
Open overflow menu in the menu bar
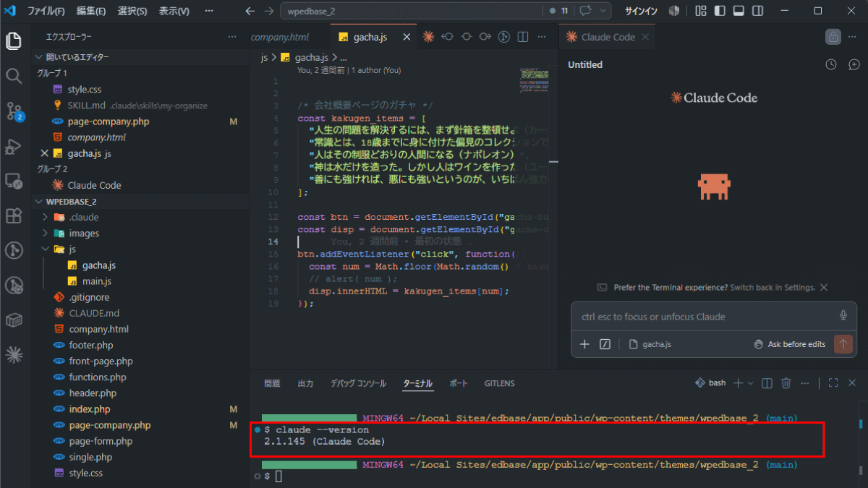pos(209,11)
